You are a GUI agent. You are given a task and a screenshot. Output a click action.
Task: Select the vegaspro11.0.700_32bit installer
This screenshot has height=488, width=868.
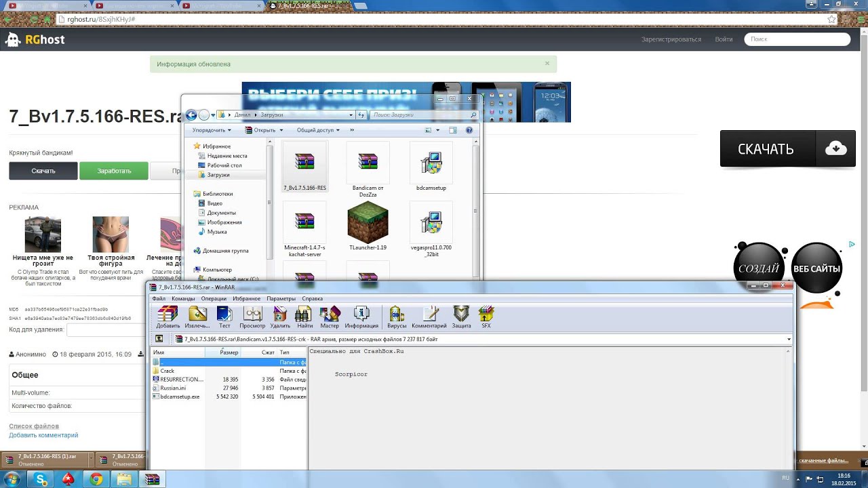tap(431, 230)
